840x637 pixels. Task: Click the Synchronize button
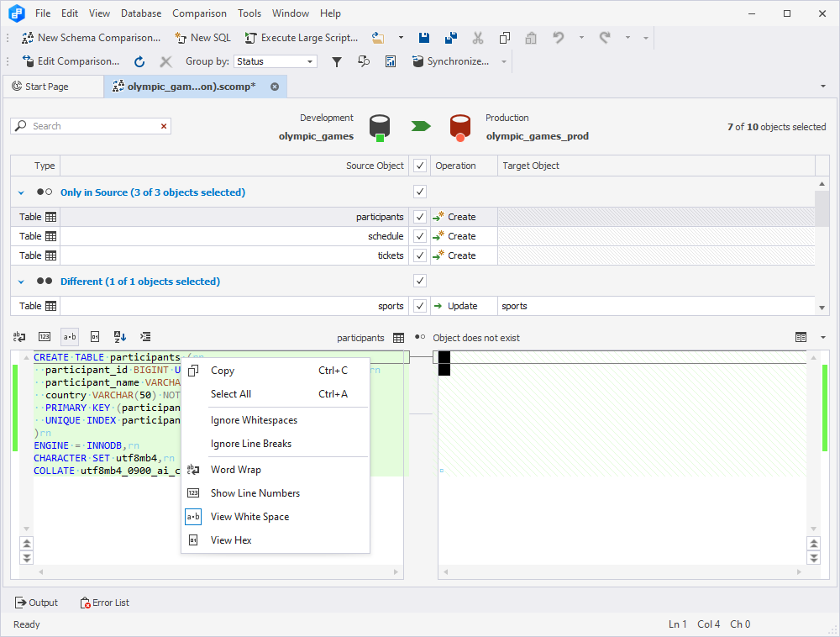coord(450,61)
